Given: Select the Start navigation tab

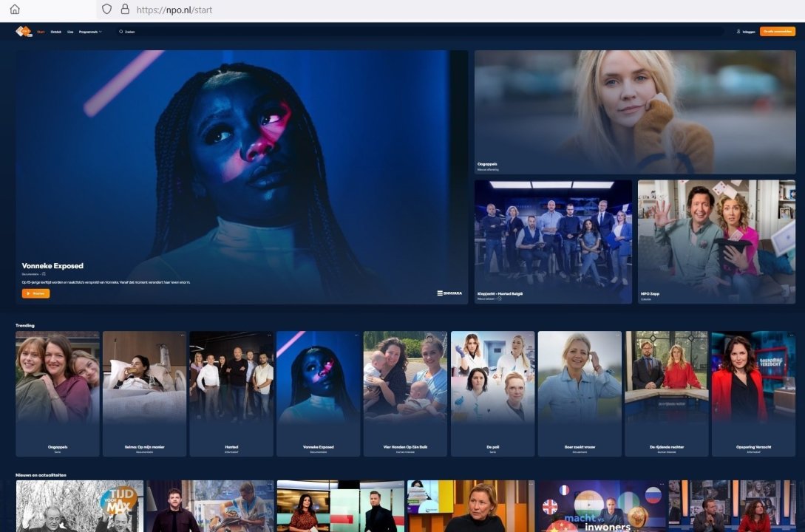Looking at the screenshot, I should [x=41, y=32].
